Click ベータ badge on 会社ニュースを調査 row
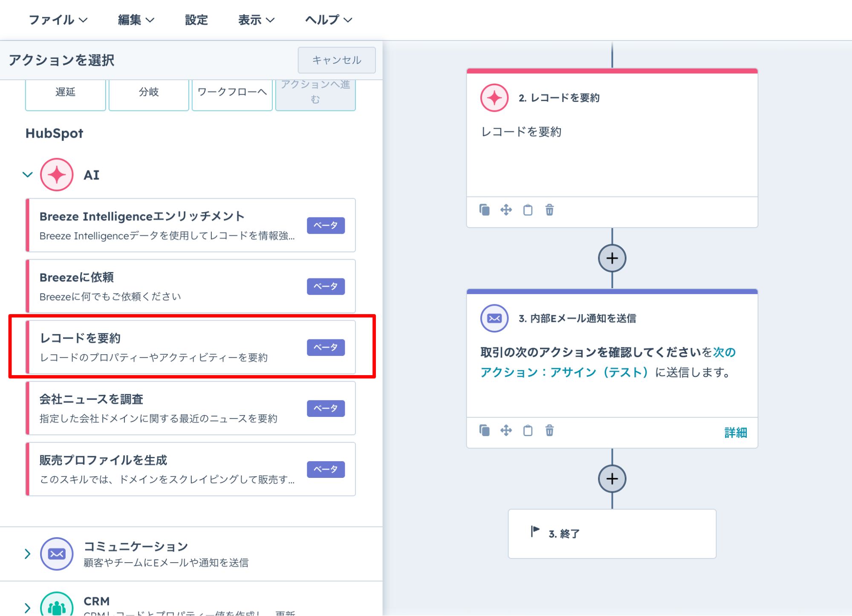852x616 pixels. (326, 408)
